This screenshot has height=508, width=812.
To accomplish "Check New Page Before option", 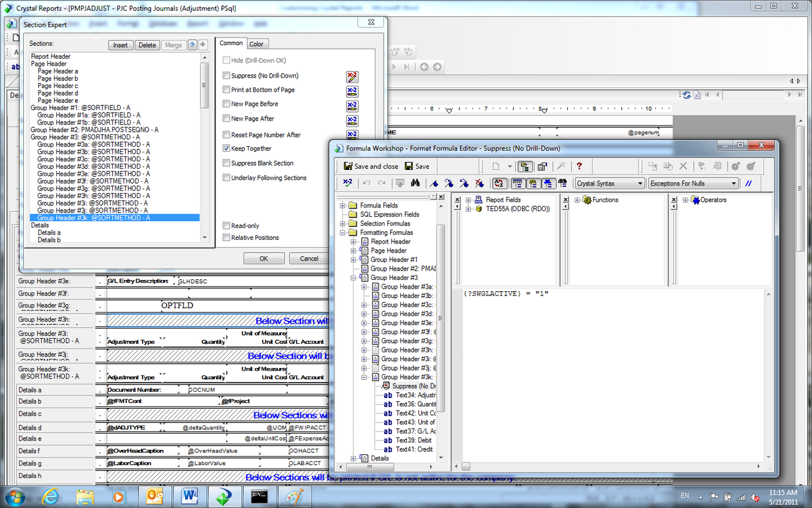I will 226,104.
